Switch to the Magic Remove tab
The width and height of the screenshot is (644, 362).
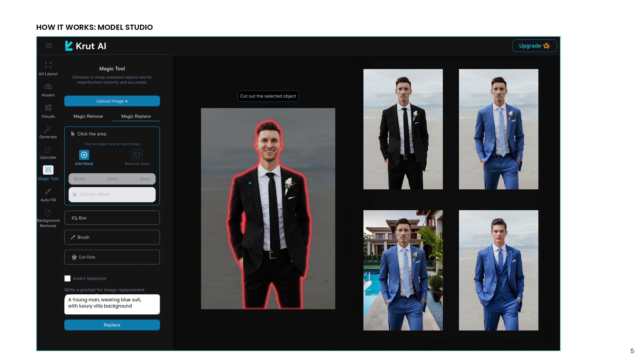tap(88, 116)
